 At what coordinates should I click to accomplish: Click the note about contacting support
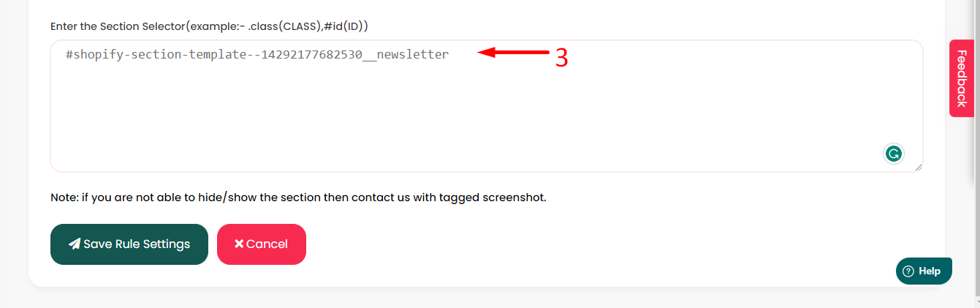point(298,198)
